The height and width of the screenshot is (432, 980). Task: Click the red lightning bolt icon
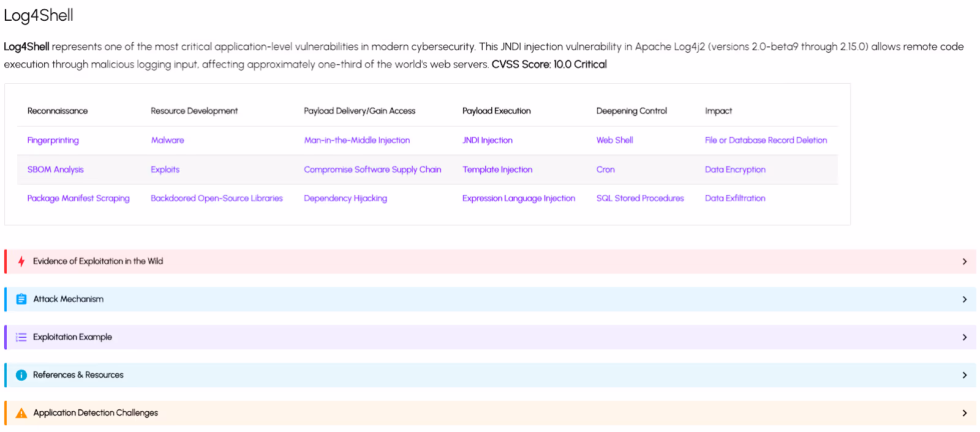click(21, 261)
